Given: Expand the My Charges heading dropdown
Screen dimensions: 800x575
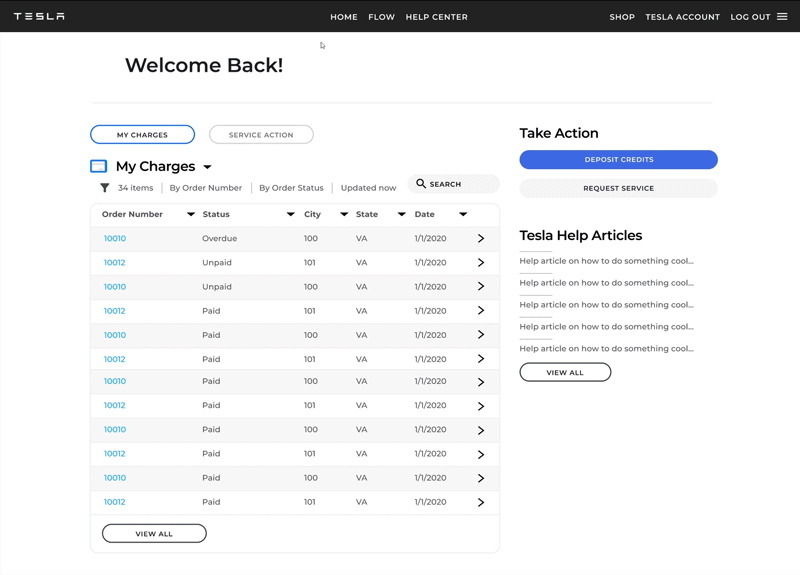Looking at the screenshot, I should (207, 167).
